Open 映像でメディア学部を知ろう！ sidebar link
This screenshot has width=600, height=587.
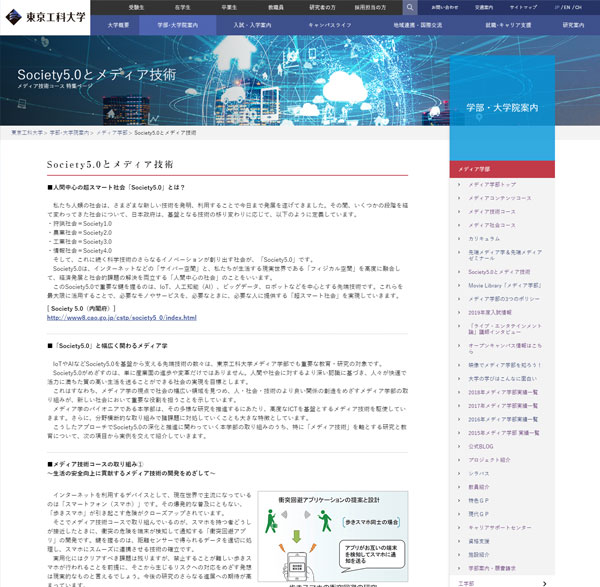504,365
